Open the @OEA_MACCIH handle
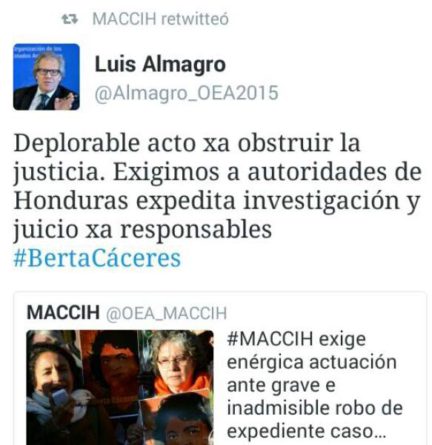The height and width of the screenshot is (445, 432). tap(166, 313)
